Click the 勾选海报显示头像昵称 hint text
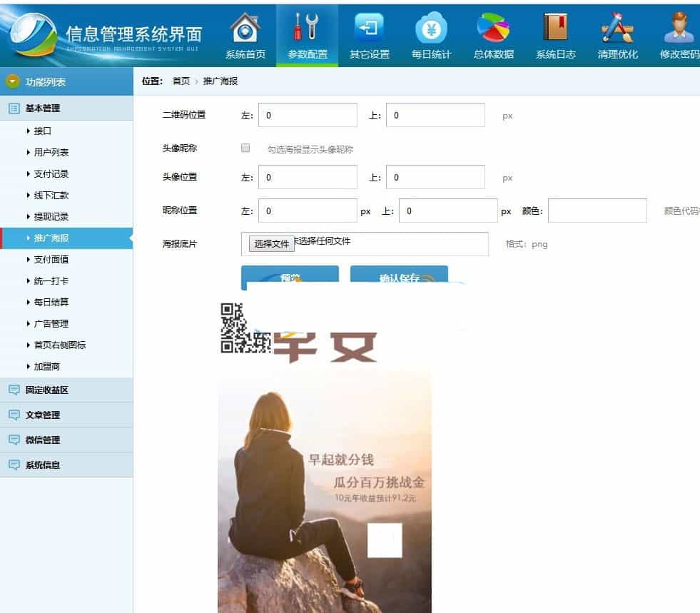This screenshot has width=700, height=613. pos(310,150)
